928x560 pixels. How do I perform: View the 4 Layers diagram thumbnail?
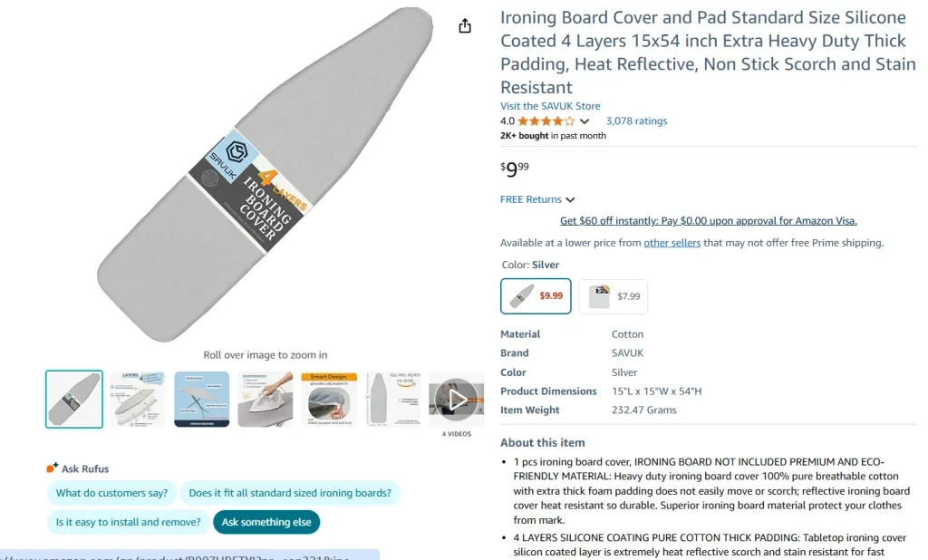pos(138,399)
